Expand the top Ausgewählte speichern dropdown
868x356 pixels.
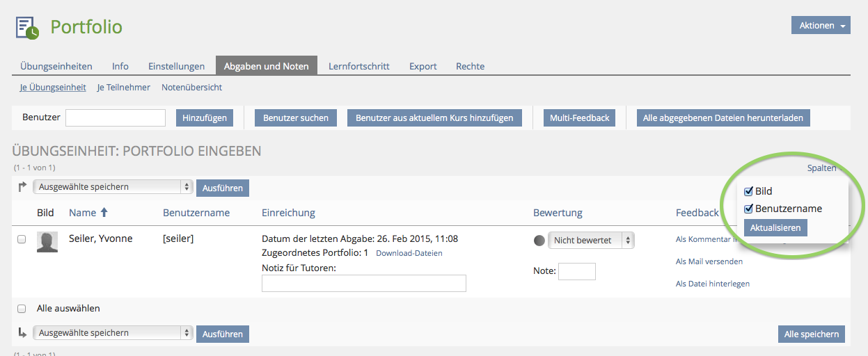pyautogui.click(x=113, y=187)
